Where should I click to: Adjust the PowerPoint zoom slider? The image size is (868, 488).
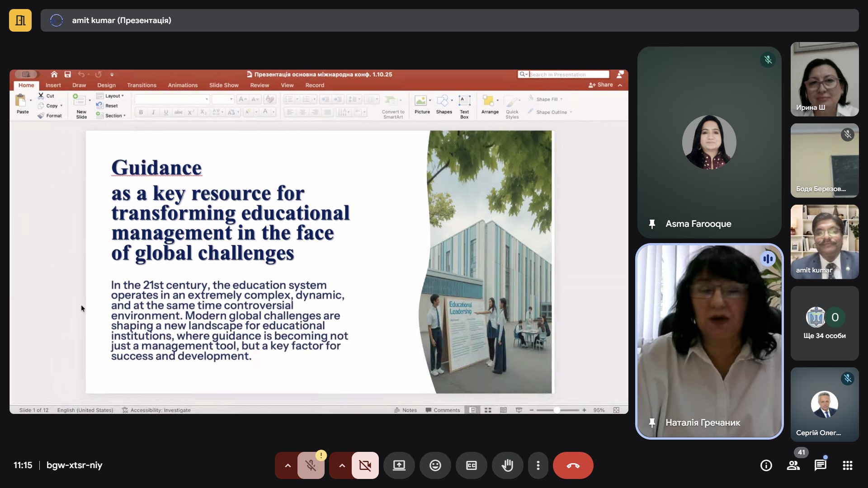tap(557, 410)
